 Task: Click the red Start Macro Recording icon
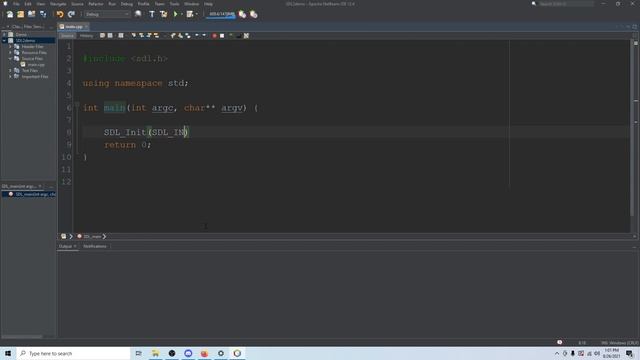pyautogui.click(x=214, y=36)
